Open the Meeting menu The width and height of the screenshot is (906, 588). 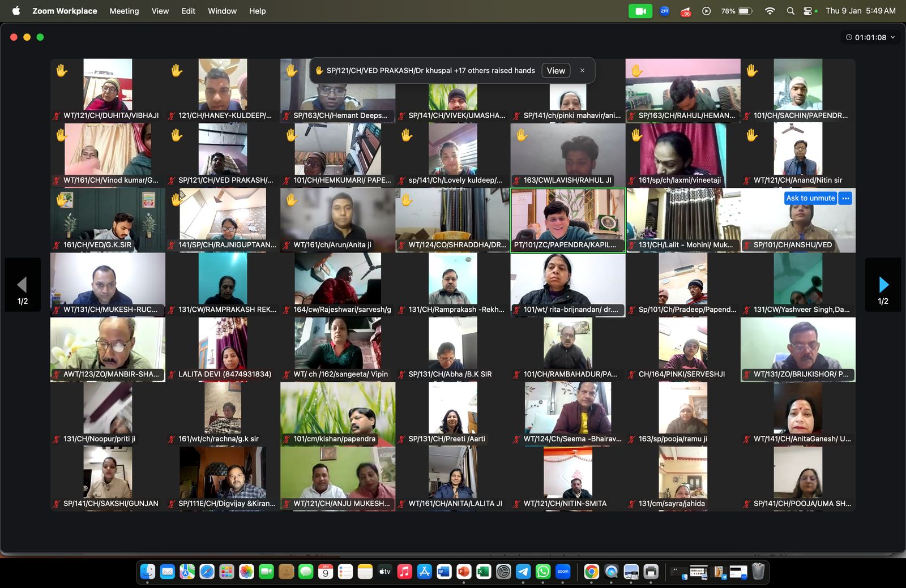(x=124, y=11)
